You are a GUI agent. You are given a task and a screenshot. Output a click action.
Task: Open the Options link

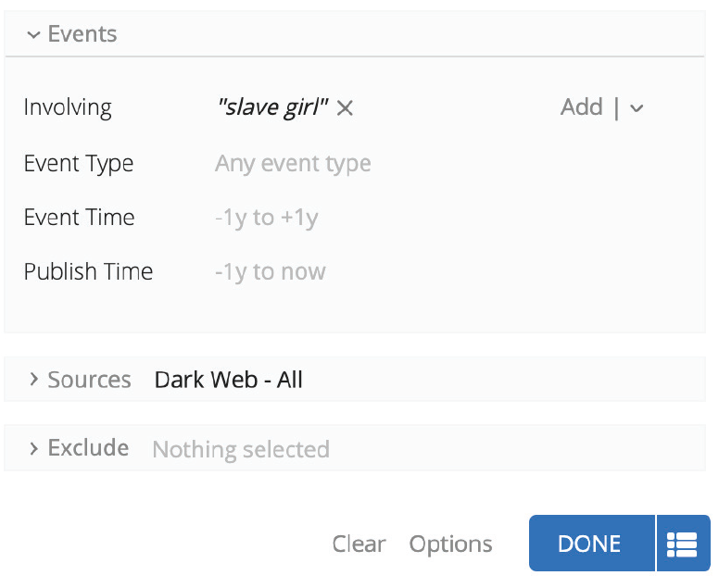(x=450, y=544)
